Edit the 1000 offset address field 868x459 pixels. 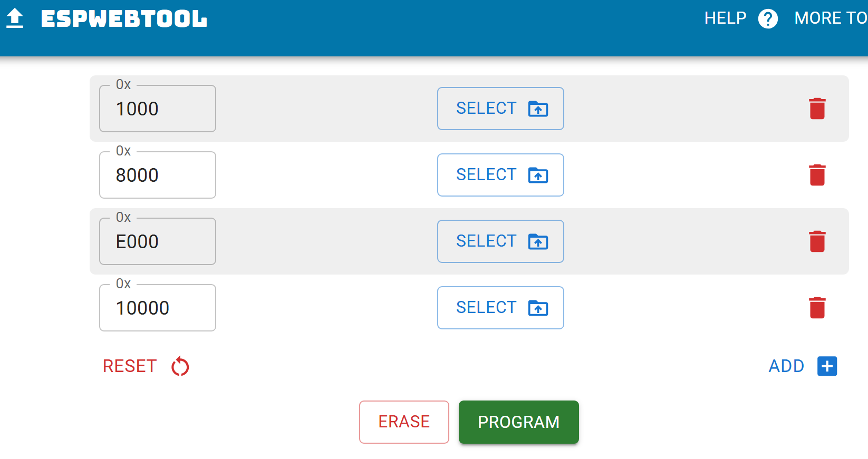click(x=158, y=109)
